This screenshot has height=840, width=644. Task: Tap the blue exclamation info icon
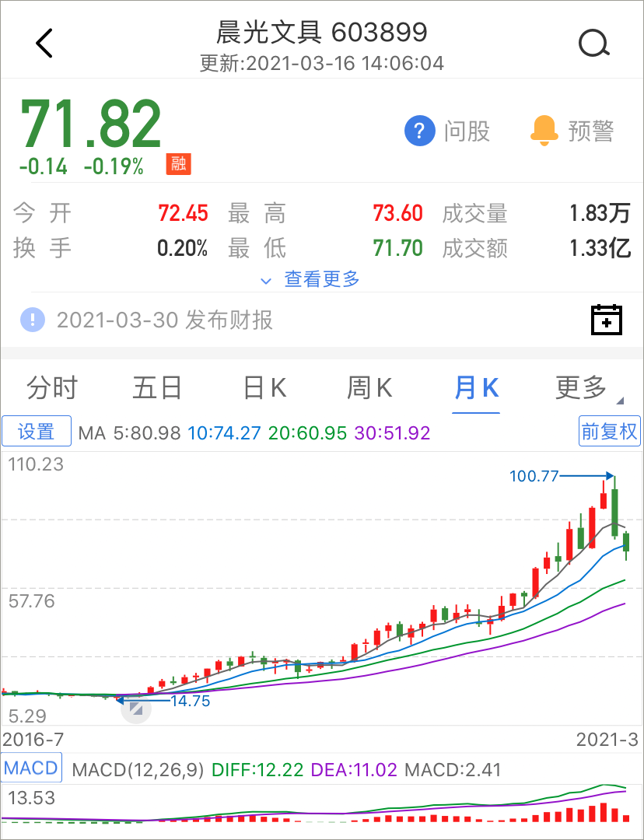tap(33, 320)
